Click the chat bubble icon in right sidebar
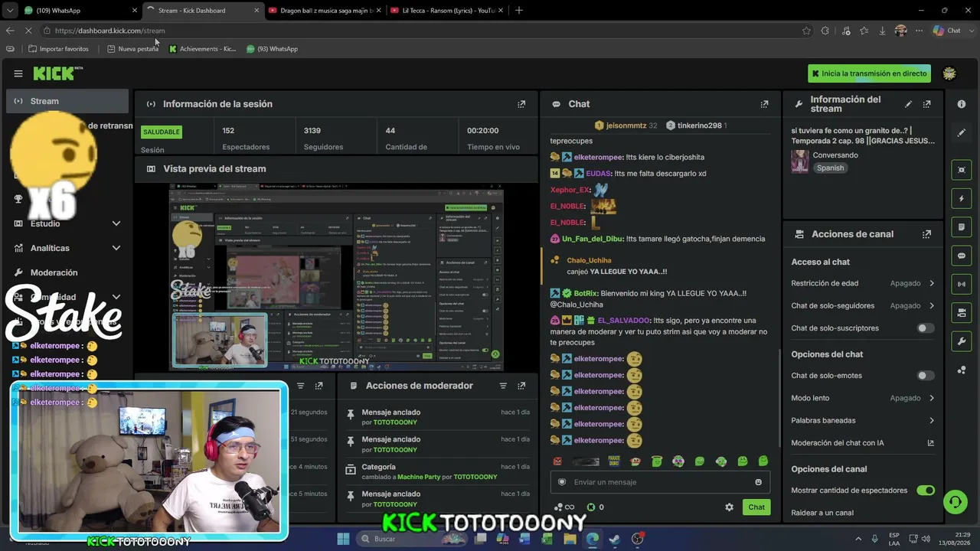980x551 pixels. click(x=962, y=256)
